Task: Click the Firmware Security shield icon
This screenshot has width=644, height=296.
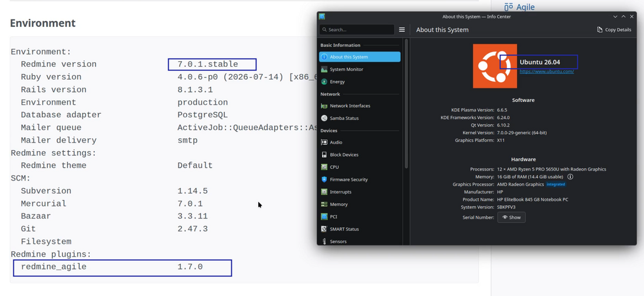Action: 324,179
